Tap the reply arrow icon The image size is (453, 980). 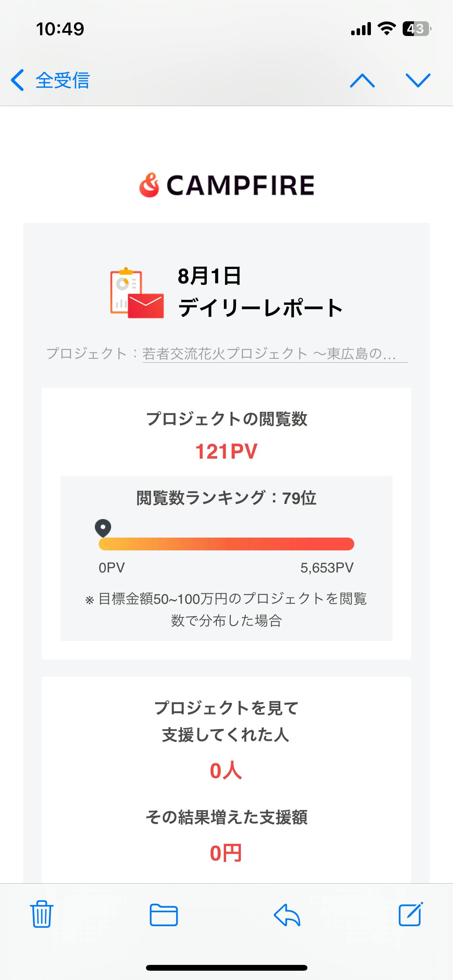(287, 915)
